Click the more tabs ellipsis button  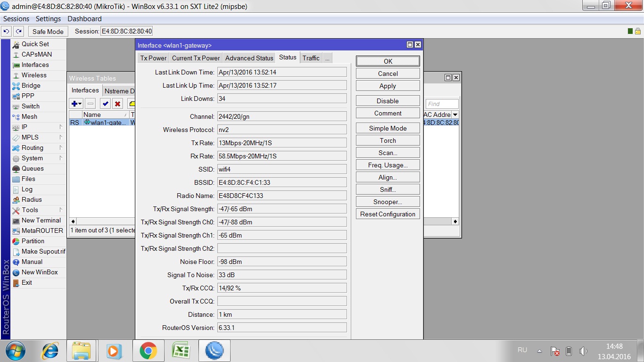click(327, 58)
